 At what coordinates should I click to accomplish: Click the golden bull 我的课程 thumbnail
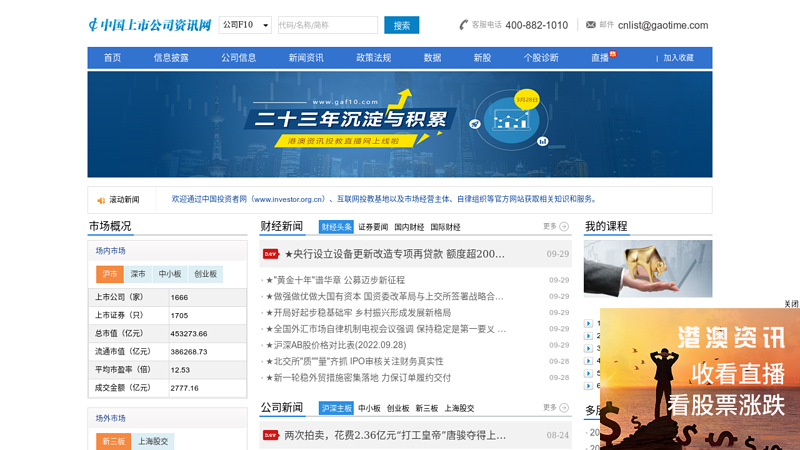(648, 269)
